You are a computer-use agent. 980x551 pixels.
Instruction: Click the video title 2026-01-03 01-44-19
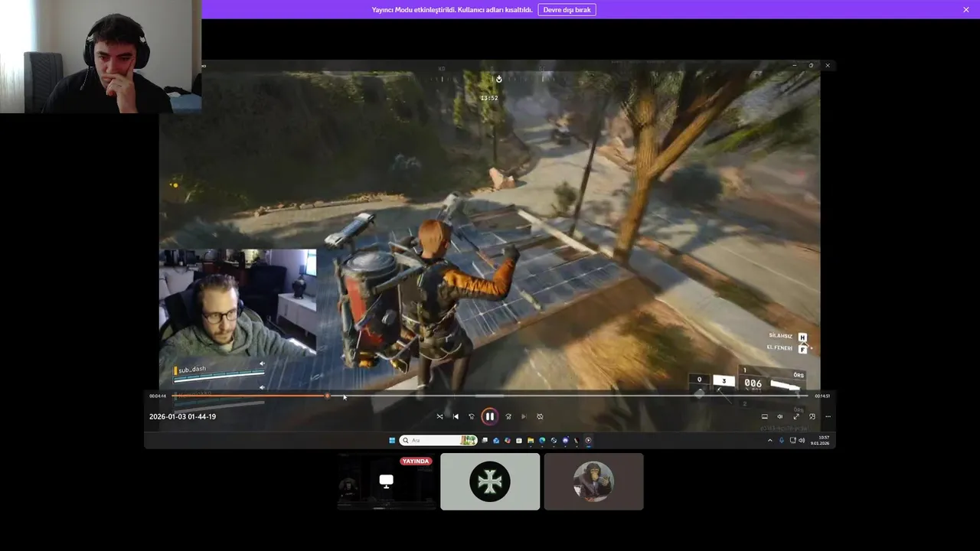pyautogui.click(x=182, y=416)
